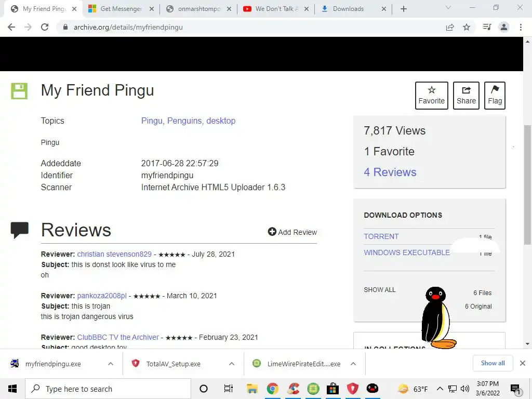Expand options for TotalAV_Setup.exe download
The width and height of the screenshot is (532, 399).
click(232, 364)
